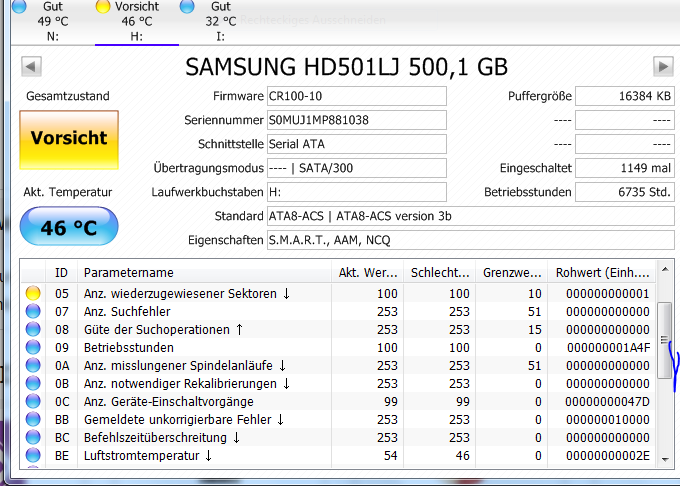This screenshot has width=680, height=486.
Task: Click the Firmware field CR100-10
Action: pyautogui.click(x=356, y=96)
